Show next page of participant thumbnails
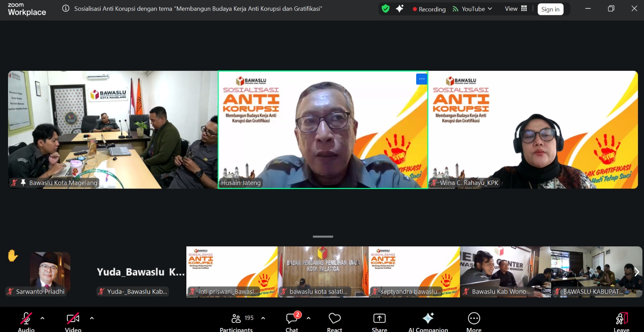The width and height of the screenshot is (644, 332). pyautogui.click(x=637, y=272)
